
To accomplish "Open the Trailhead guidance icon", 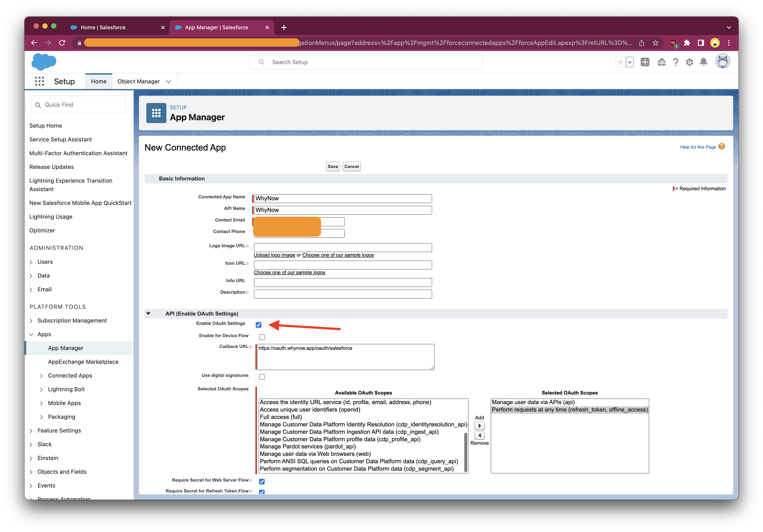I will click(661, 62).
